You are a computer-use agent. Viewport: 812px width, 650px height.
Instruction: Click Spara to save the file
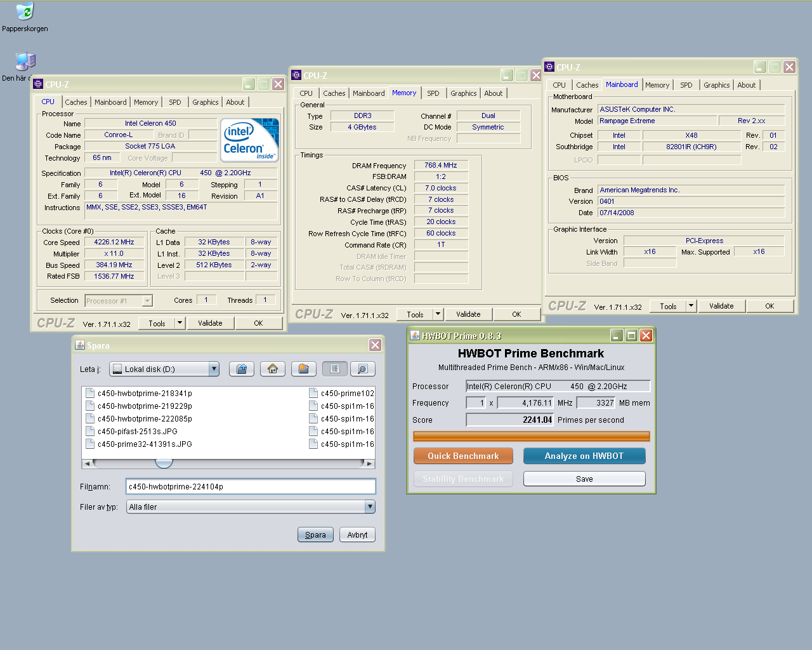coord(315,534)
